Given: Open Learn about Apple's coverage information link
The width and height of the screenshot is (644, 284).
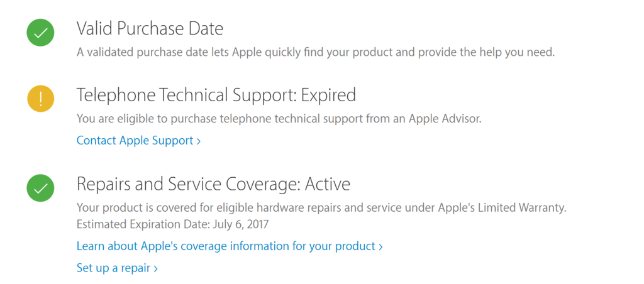Looking at the screenshot, I should click(230, 246).
